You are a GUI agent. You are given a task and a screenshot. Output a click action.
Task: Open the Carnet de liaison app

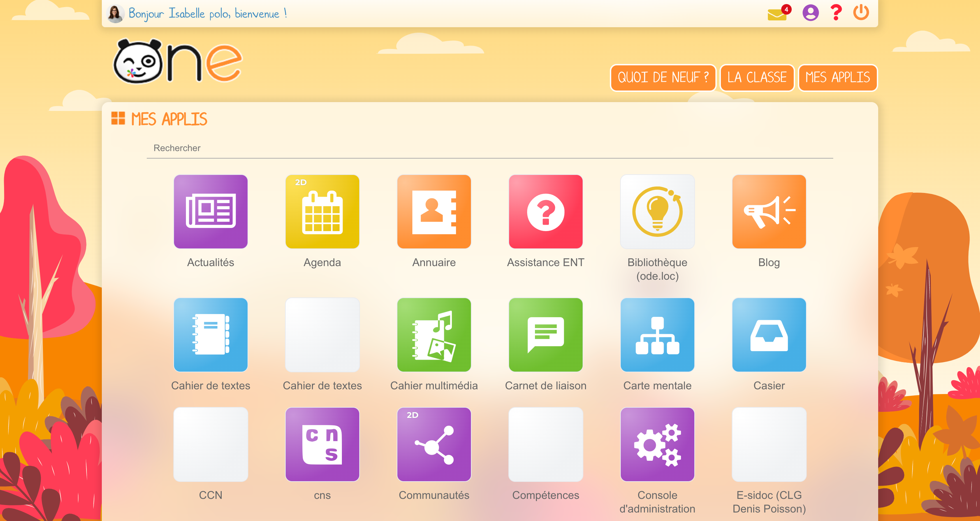[x=546, y=335]
